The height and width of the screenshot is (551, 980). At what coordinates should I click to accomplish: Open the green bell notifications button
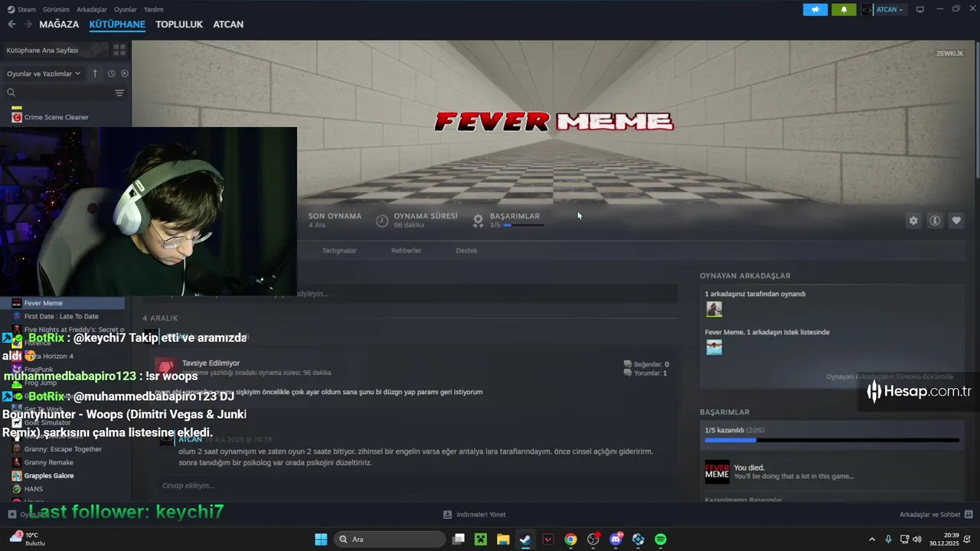[x=844, y=9]
